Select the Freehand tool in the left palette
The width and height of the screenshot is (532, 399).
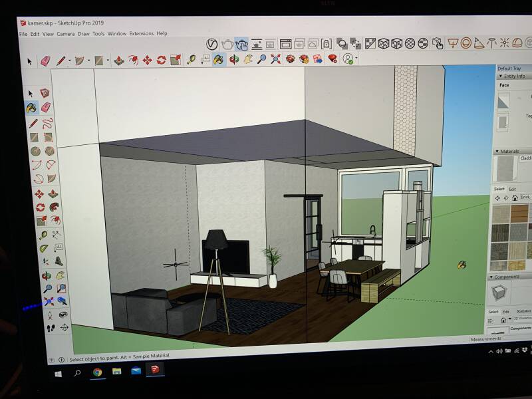pyautogui.click(x=48, y=123)
